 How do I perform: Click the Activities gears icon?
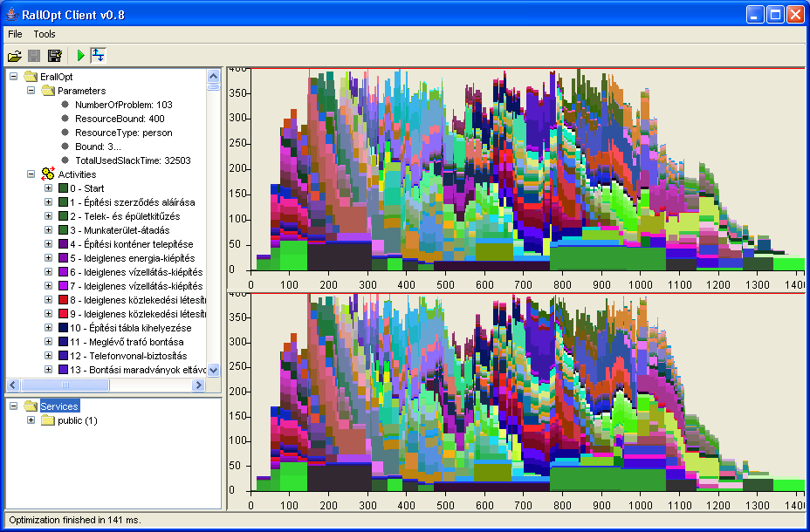coord(48,174)
